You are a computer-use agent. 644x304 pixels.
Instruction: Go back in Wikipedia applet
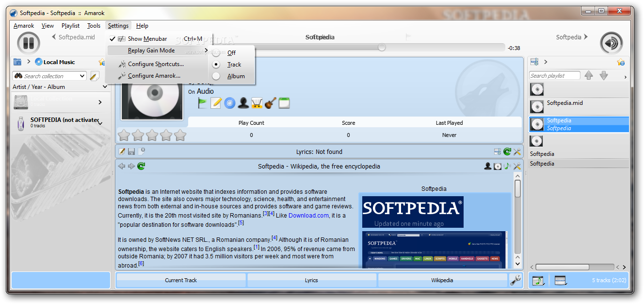pyautogui.click(x=122, y=166)
